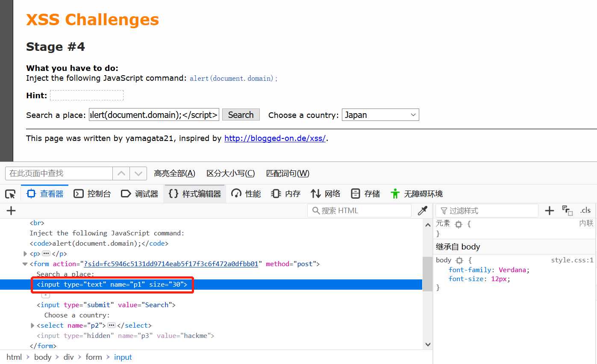The height and width of the screenshot is (364, 597).
Task: Click the filter styles (过滤样式) field
Action: point(487,211)
